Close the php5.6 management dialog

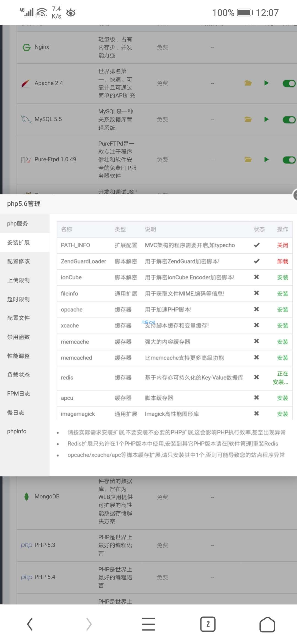point(295,195)
